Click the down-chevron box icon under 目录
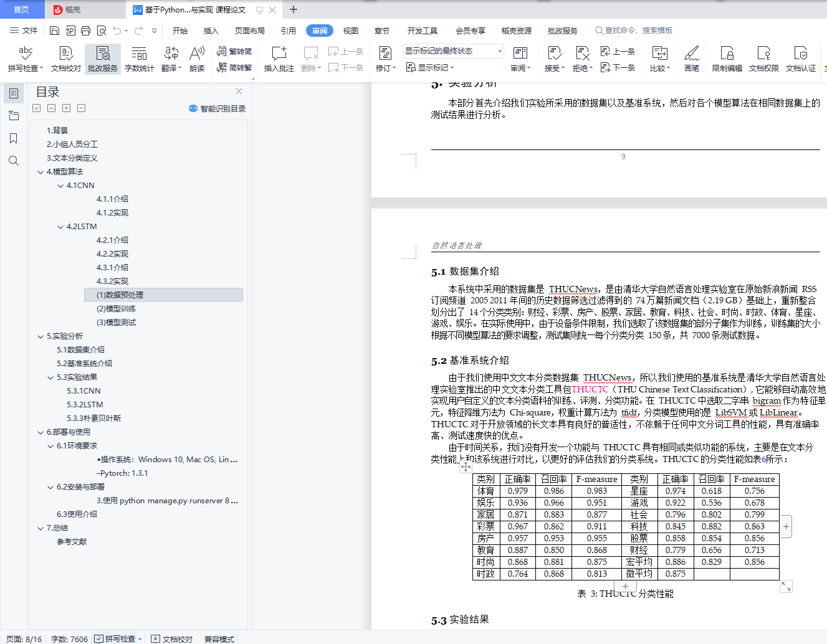 (x=37, y=108)
